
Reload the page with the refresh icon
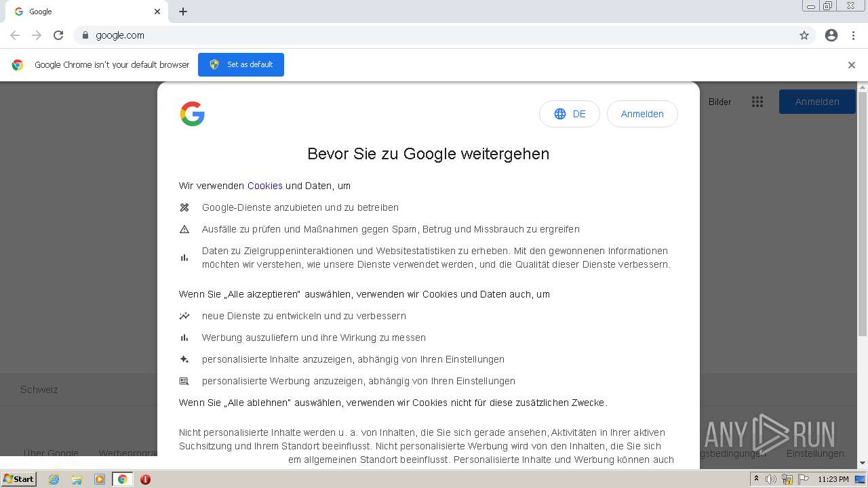point(58,35)
